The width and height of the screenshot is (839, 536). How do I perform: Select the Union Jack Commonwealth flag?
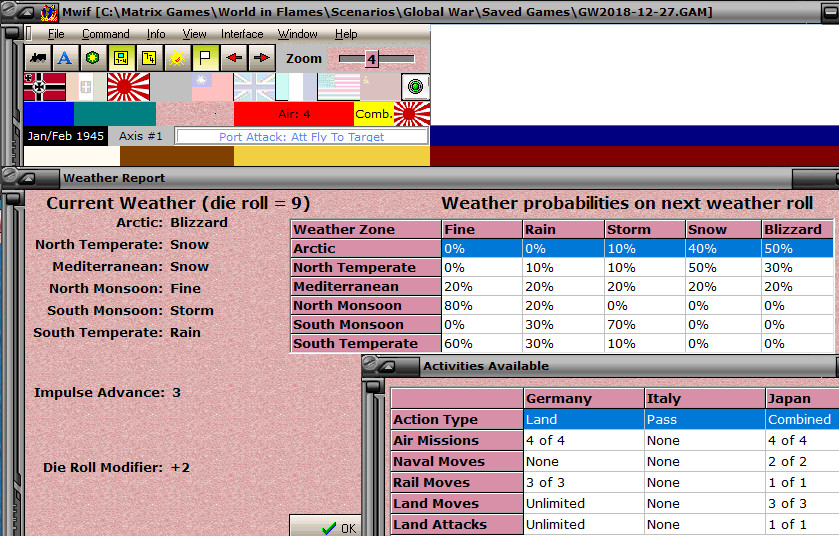tap(254, 87)
